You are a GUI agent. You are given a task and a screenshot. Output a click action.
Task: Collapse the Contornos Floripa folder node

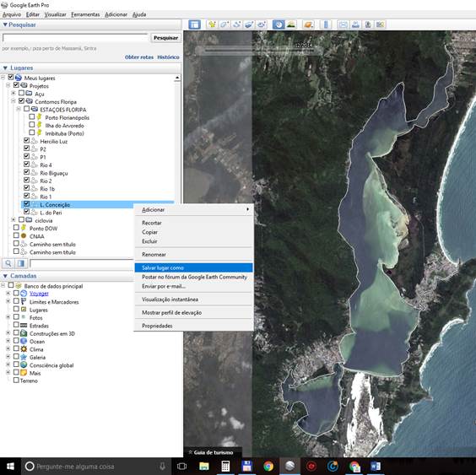point(14,100)
